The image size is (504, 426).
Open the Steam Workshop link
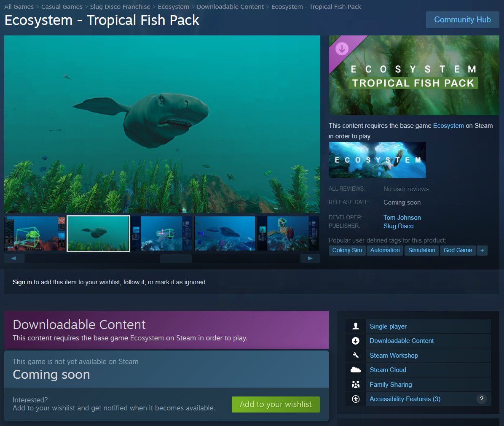tap(394, 356)
